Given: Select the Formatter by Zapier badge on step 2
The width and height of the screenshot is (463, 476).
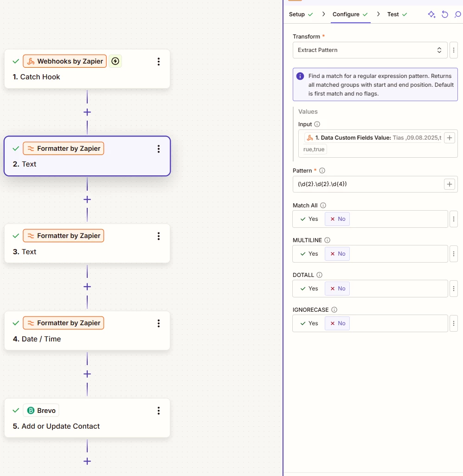Looking at the screenshot, I should point(64,148).
